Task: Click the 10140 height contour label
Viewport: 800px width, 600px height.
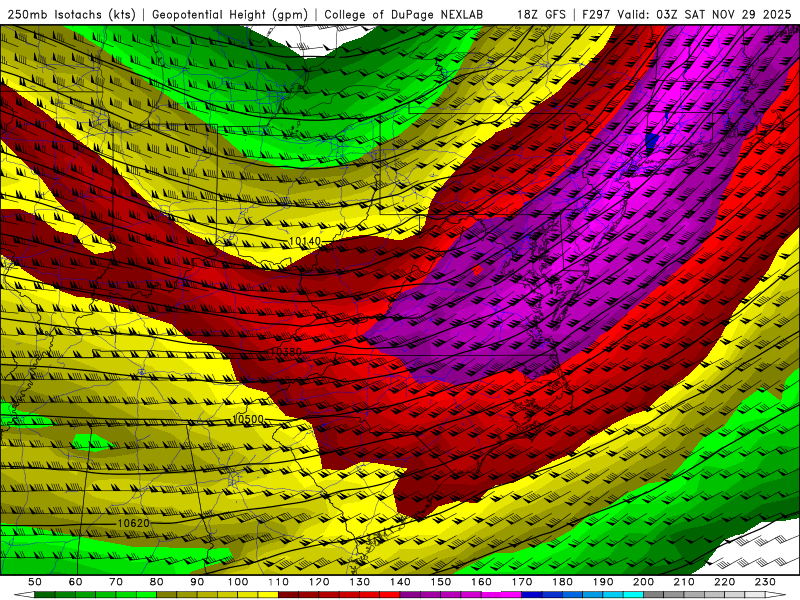Action: click(305, 241)
